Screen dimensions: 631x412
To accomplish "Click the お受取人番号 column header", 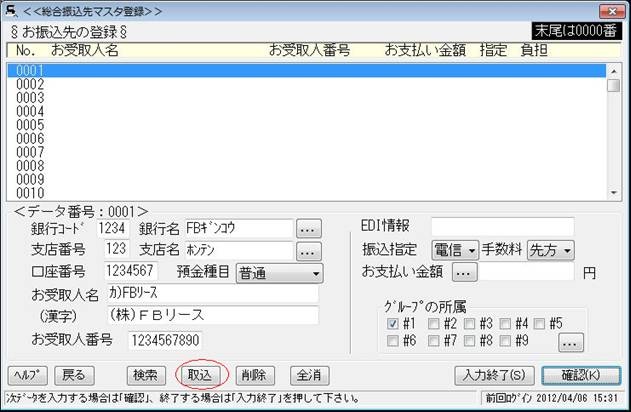I will point(309,50).
